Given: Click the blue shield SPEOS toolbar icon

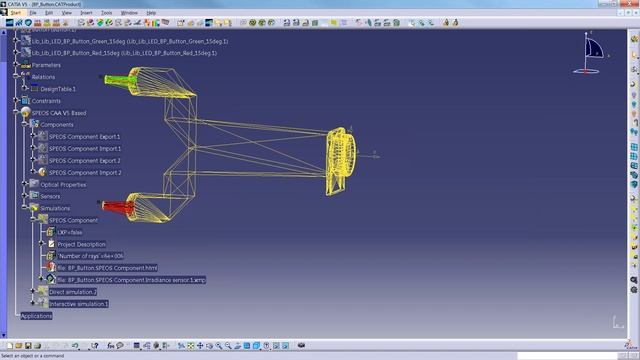Looking at the screenshot, I should pyautogui.click(x=28, y=23).
